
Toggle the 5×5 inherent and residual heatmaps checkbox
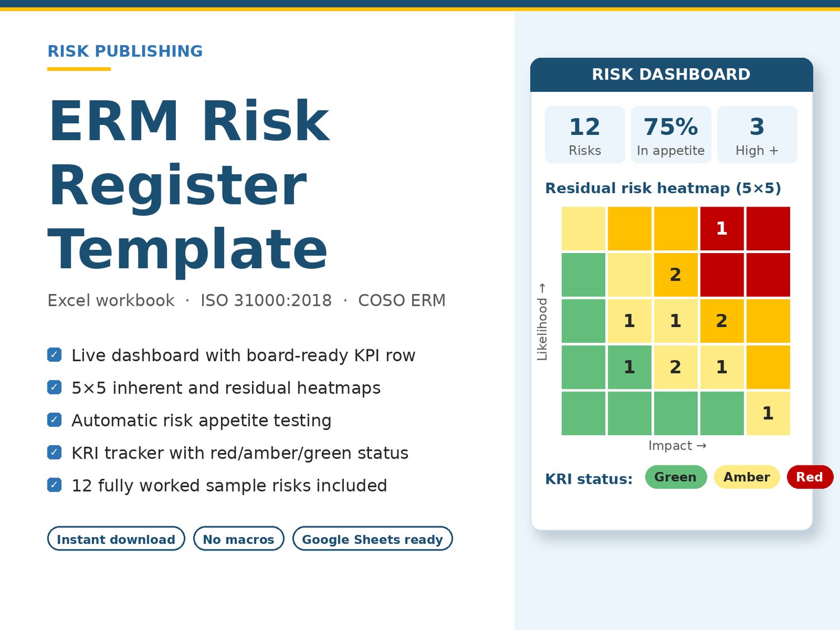tap(54, 388)
